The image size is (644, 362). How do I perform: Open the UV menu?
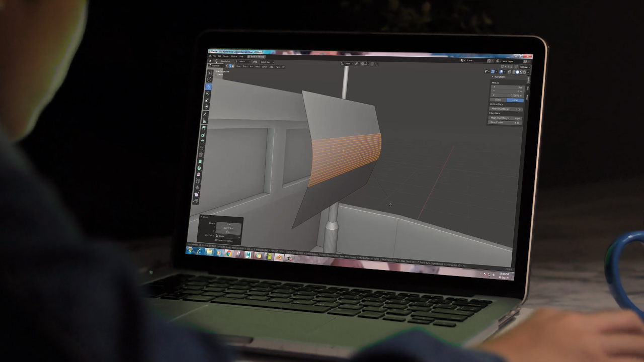[283, 67]
